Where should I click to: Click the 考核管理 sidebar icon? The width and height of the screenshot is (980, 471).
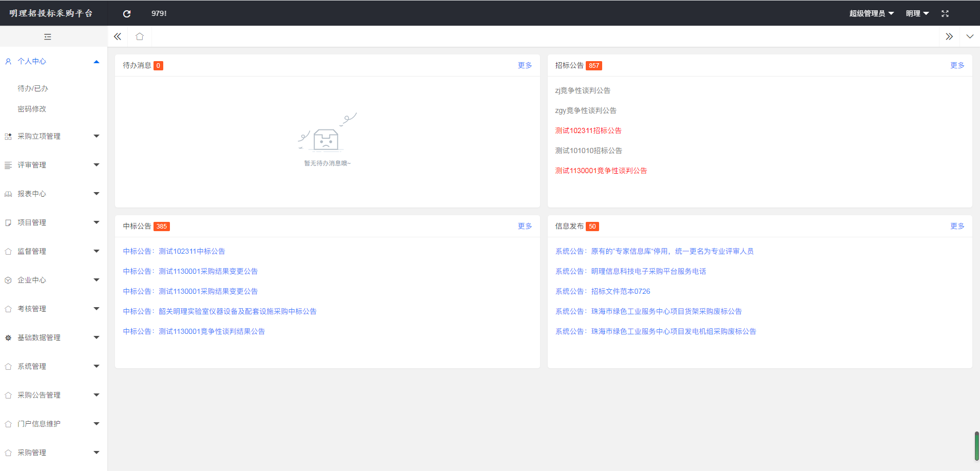pos(8,309)
